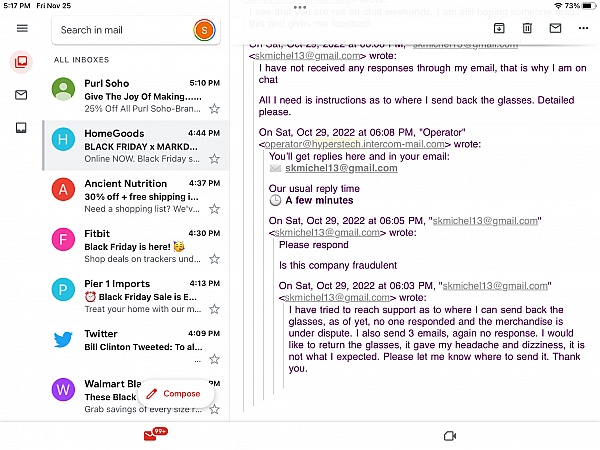The width and height of the screenshot is (600, 450).
Task: Click the Purl Soho green avatar
Action: click(63, 89)
